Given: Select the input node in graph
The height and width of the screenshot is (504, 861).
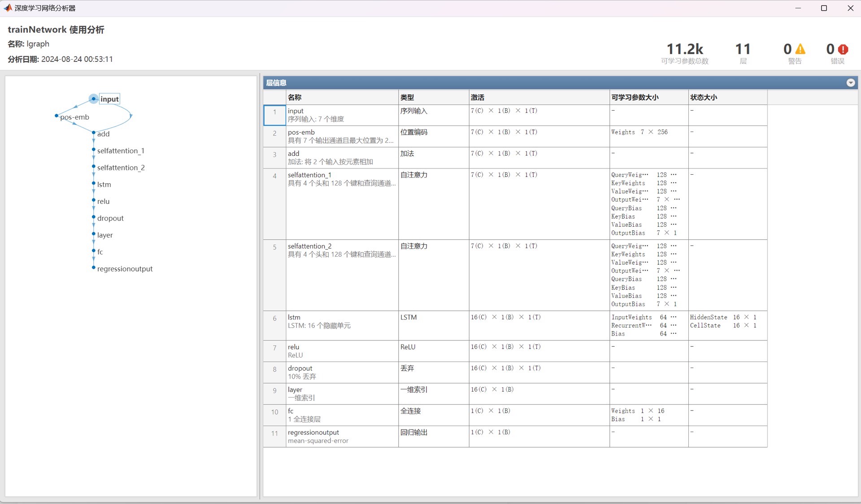Looking at the screenshot, I should click(109, 99).
